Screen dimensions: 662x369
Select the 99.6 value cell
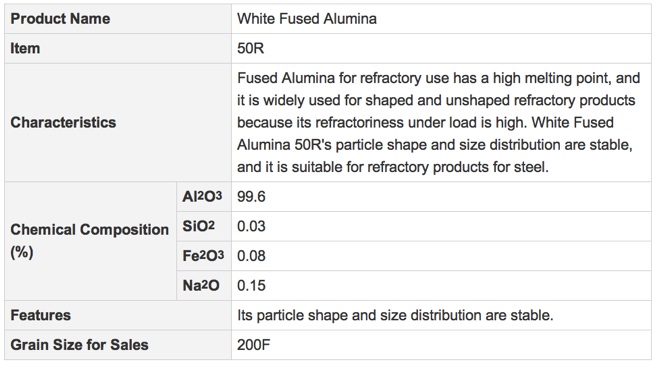[441, 197]
